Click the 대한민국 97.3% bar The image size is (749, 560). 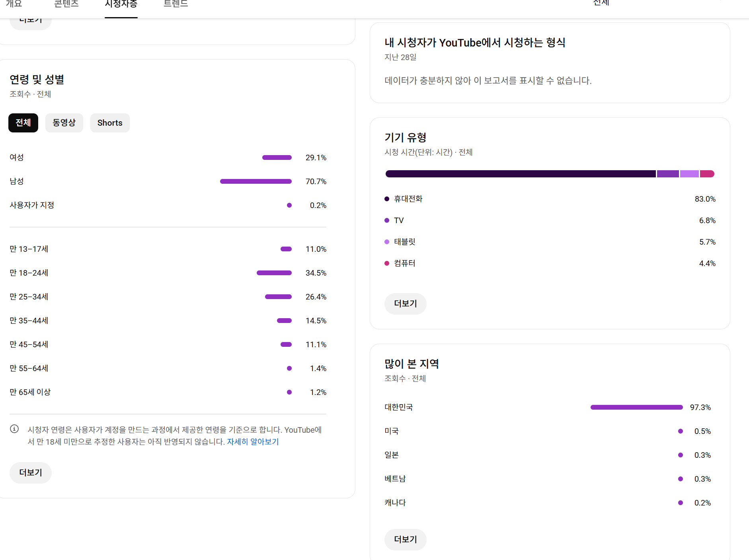(636, 407)
